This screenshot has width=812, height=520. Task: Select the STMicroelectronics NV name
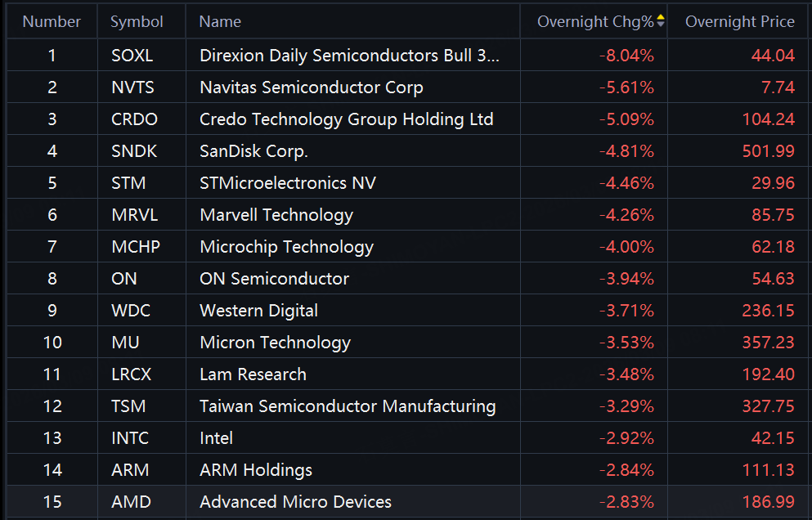pos(288,183)
